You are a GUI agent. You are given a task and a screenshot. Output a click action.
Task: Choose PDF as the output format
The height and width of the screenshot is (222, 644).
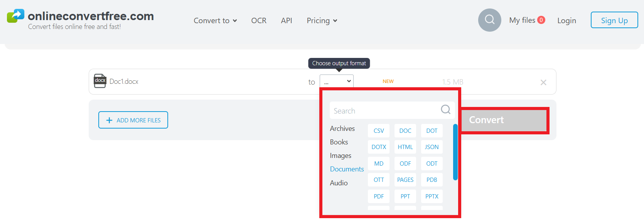click(379, 196)
